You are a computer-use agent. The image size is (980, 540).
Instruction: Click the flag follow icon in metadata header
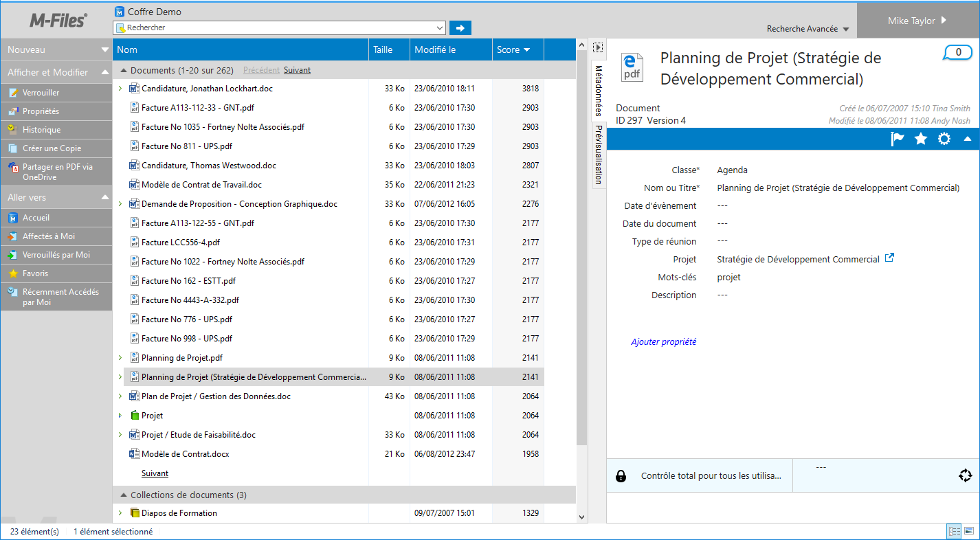click(898, 139)
